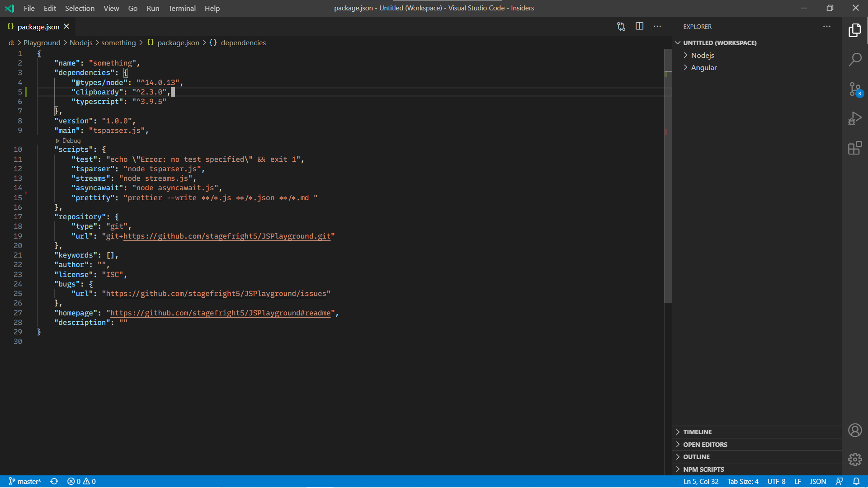The height and width of the screenshot is (488, 868).
Task: Split the editor using the split icon
Action: [639, 26]
